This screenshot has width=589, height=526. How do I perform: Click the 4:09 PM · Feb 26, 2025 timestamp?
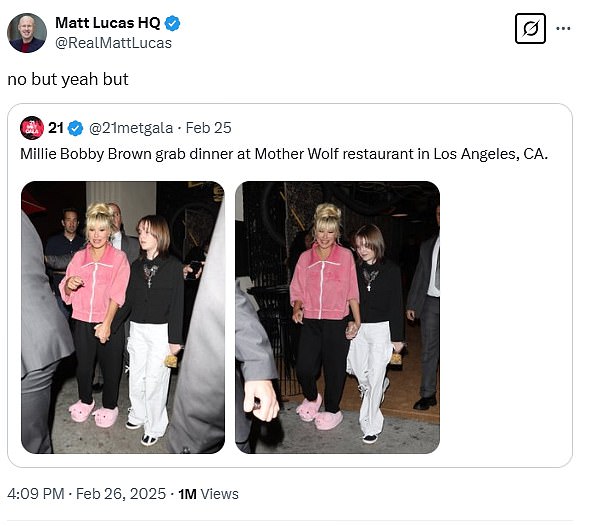click(86, 494)
